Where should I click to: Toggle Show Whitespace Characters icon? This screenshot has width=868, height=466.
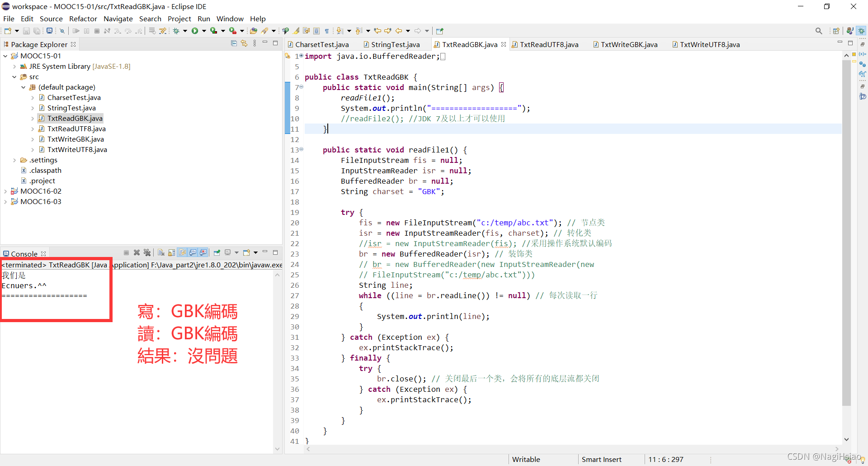[327, 31]
